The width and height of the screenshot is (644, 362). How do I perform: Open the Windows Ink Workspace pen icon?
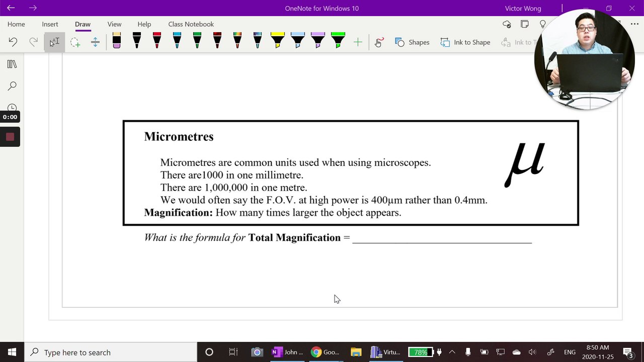pos(550,352)
